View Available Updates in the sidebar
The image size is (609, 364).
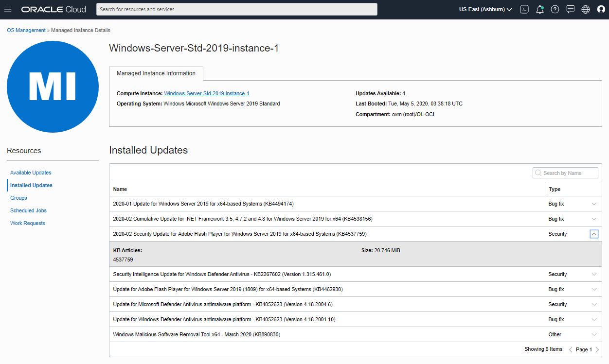click(x=31, y=173)
